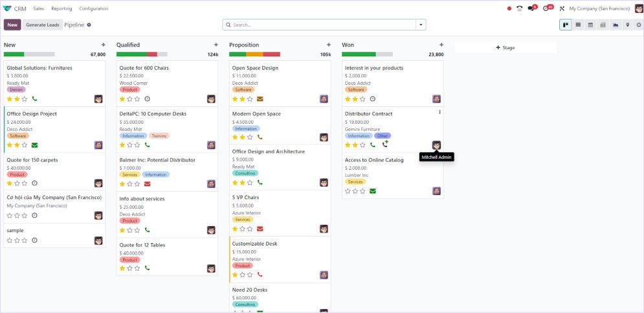The height and width of the screenshot is (313, 644).
Task: Click clock activity icon on Quote for 600 Chairs
Action: point(148,99)
